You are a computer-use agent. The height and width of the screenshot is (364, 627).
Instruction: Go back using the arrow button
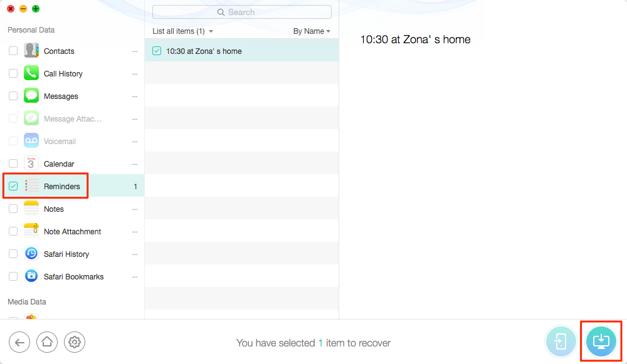tap(19, 342)
